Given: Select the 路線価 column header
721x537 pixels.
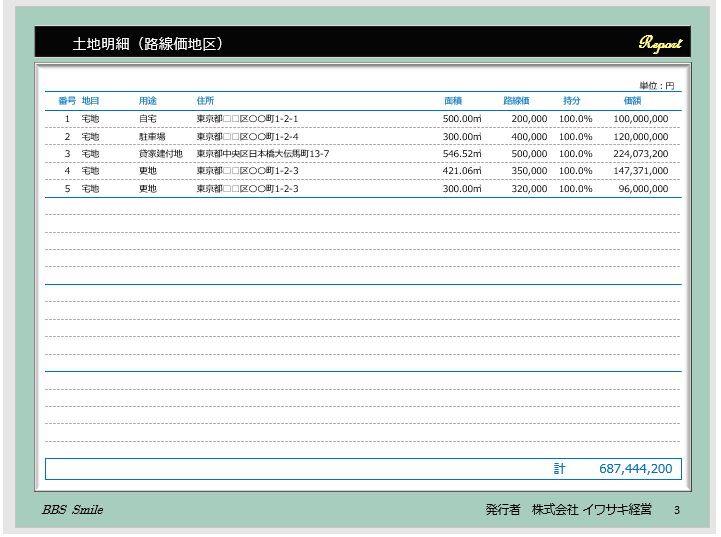Looking at the screenshot, I should pyautogui.click(x=516, y=101).
